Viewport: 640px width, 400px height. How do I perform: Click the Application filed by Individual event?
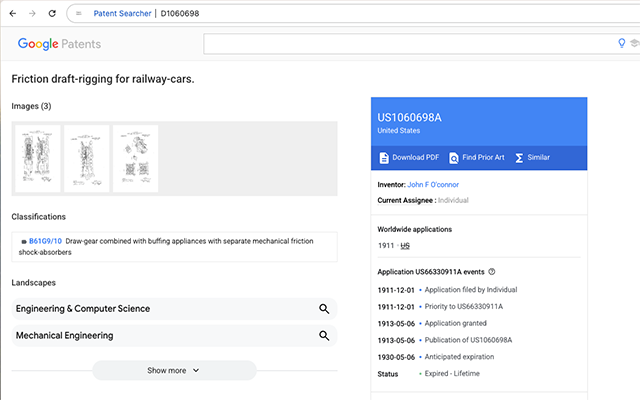(471, 290)
